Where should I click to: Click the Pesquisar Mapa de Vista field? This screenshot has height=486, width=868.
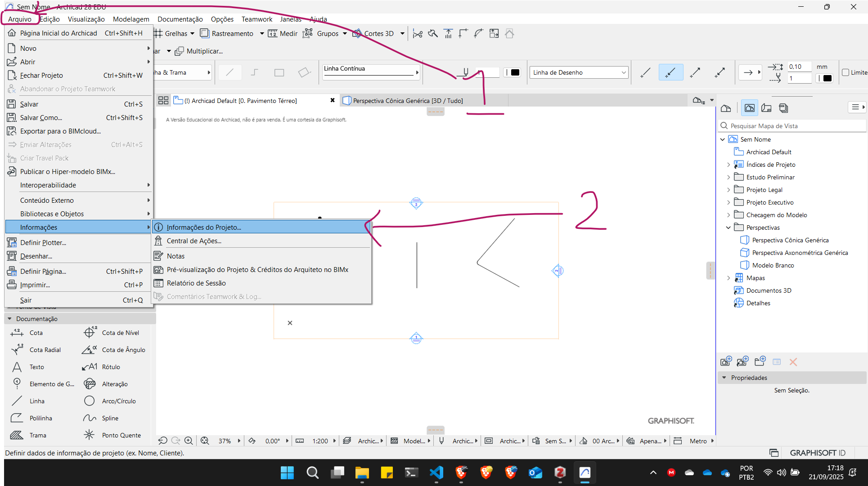pos(792,126)
